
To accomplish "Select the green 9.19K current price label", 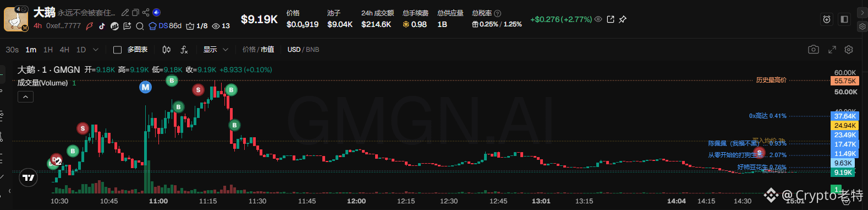I will [843, 173].
